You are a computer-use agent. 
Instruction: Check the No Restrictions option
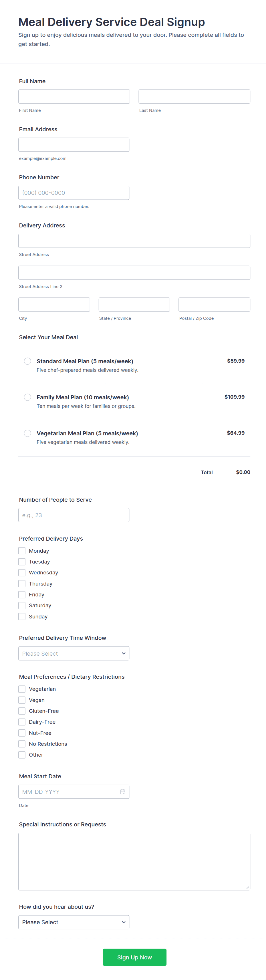coord(22,744)
